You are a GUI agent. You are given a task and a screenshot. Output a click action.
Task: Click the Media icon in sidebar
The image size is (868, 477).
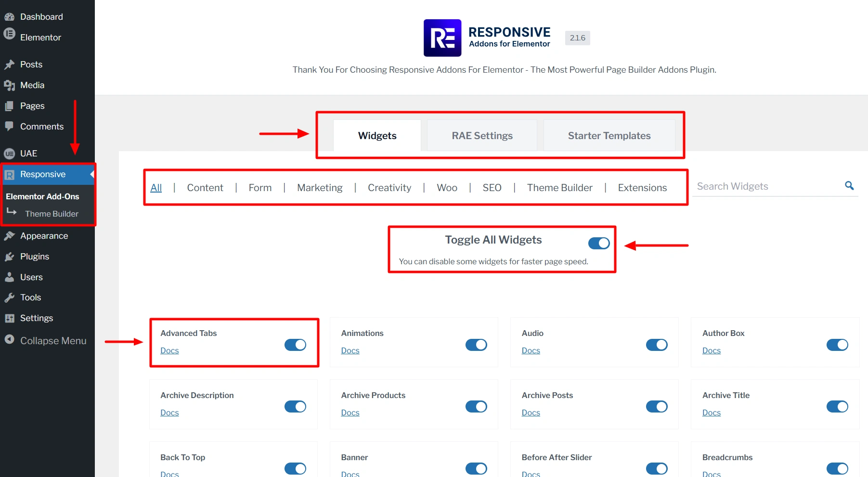[x=9, y=85]
